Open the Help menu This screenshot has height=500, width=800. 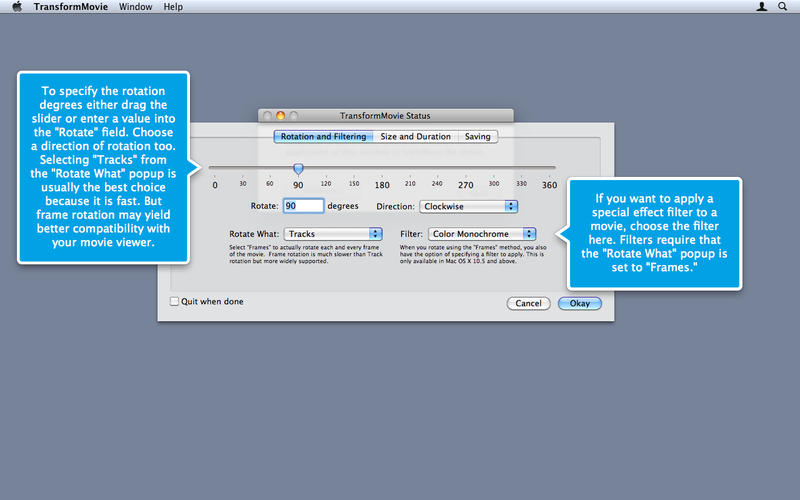pyautogui.click(x=173, y=7)
